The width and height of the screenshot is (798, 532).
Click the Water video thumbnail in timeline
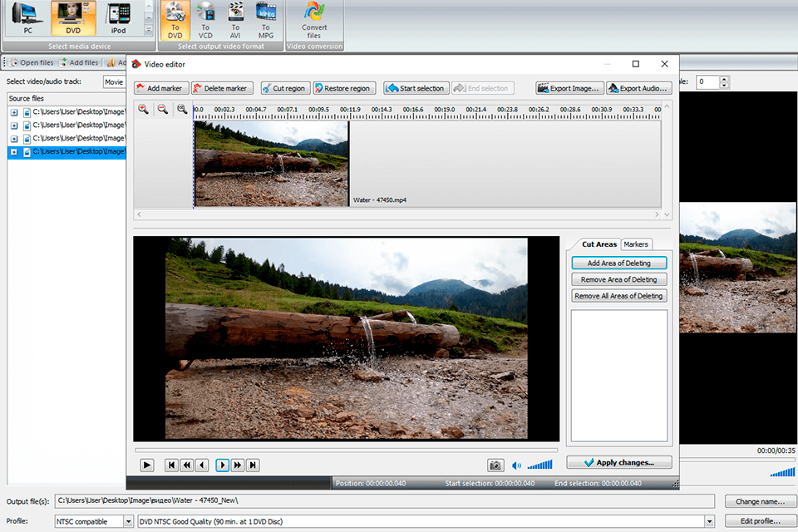pos(271,164)
